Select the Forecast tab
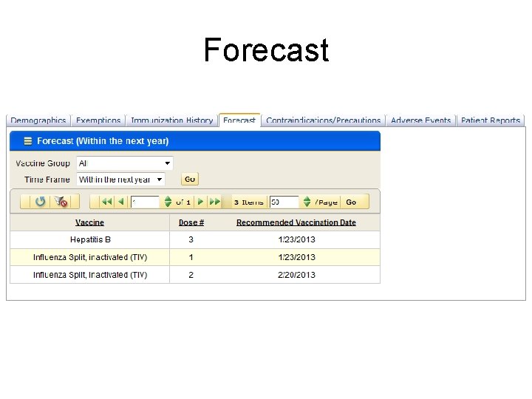This screenshot has width=532, height=399. click(239, 120)
